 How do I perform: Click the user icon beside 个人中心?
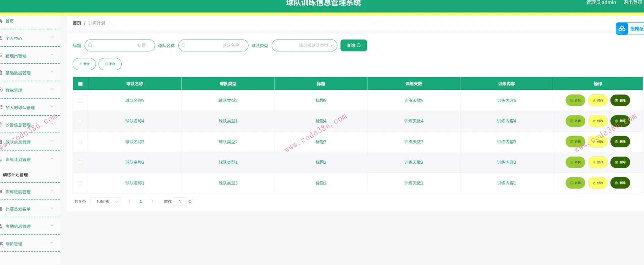1,38
